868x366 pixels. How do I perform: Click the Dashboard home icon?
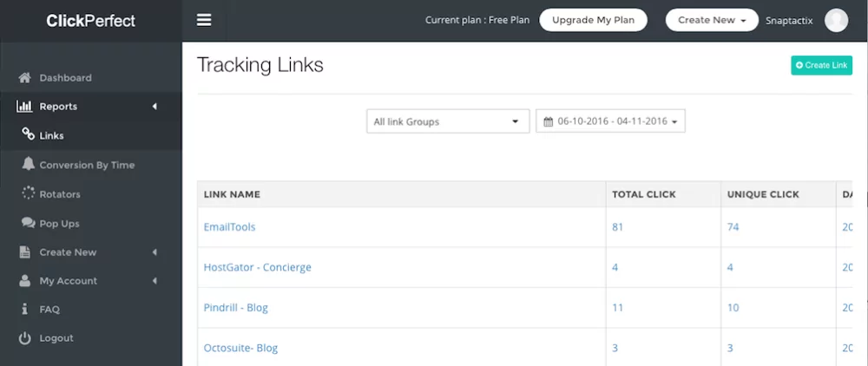coord(24,78)
